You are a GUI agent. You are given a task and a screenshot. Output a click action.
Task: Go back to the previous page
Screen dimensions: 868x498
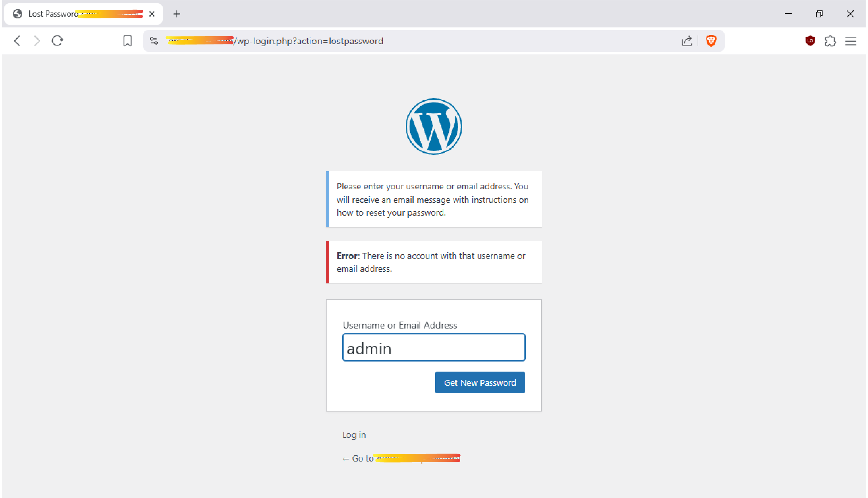[17, 41]
